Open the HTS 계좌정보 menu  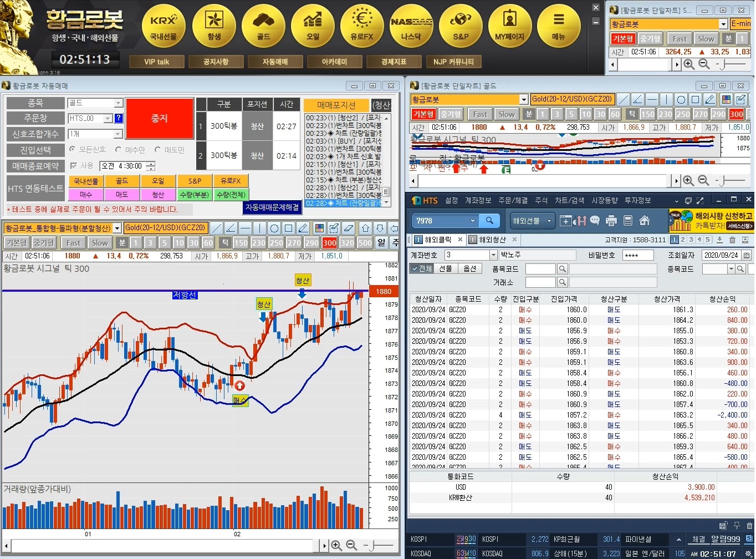(478, 200)
